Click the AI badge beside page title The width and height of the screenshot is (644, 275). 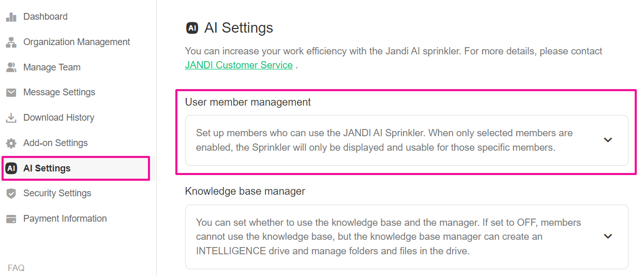pos(192,28)
